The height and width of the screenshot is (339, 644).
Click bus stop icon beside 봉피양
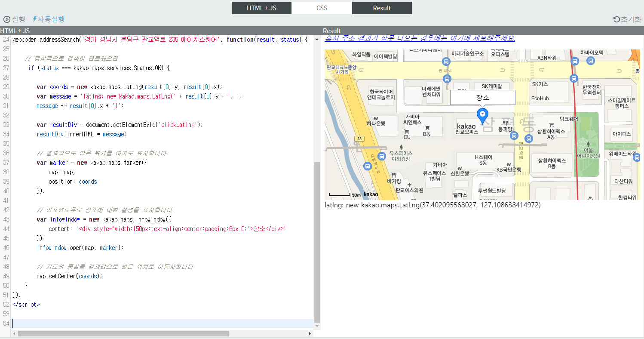click(x=513, y=136)
